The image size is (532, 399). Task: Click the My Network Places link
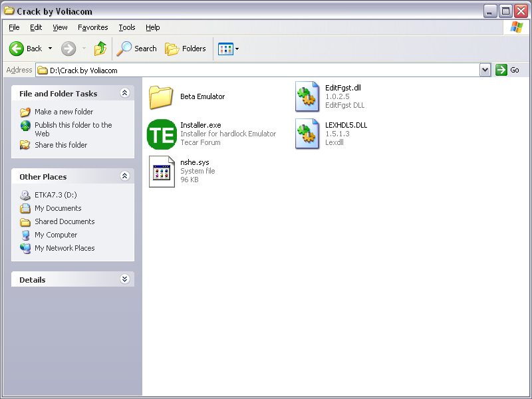point(65,248)
